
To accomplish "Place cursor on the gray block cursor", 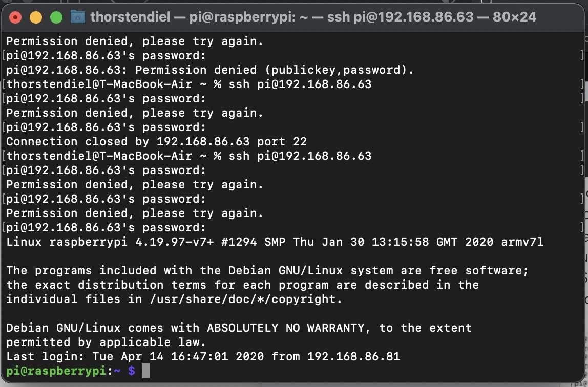I will click(145, 371).
